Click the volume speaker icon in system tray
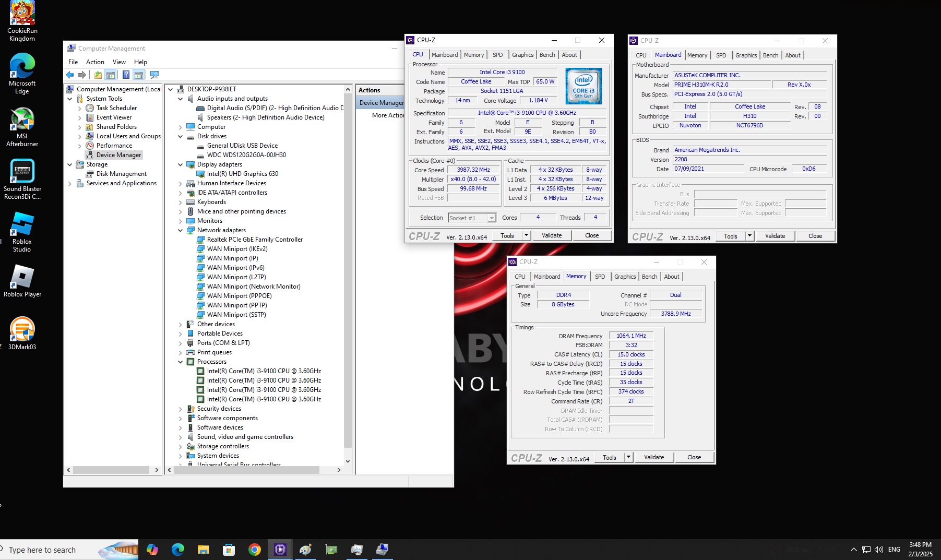Screen dimensions: 941x560 click(879, 550)
